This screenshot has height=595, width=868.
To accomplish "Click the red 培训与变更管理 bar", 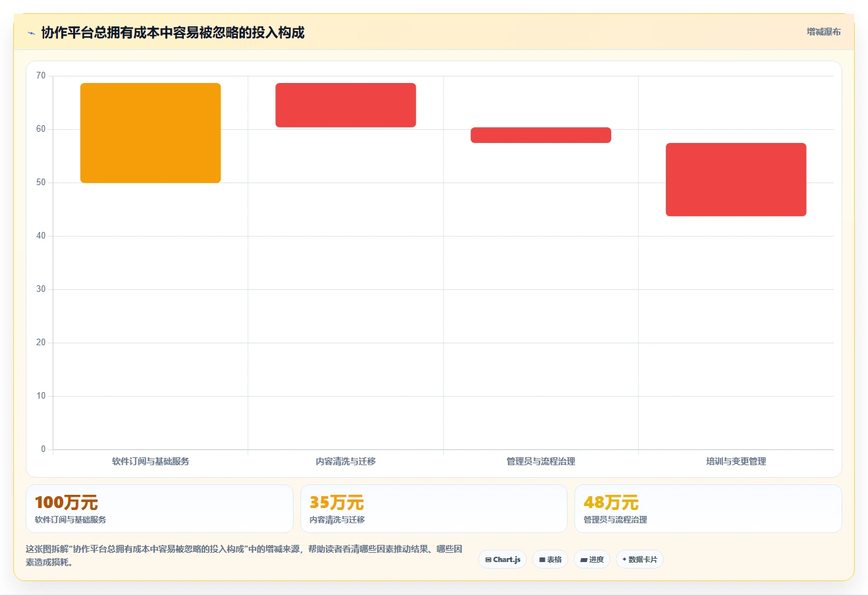I will [736, 179].
